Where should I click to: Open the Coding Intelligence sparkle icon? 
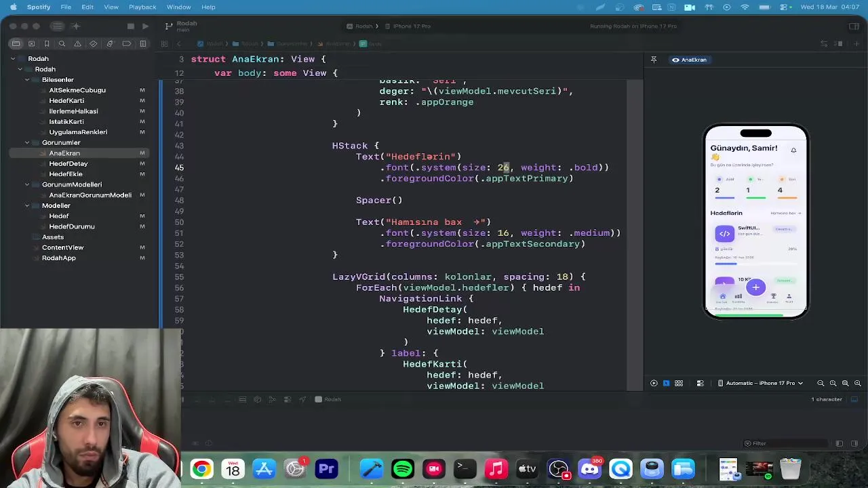[76, 26]
